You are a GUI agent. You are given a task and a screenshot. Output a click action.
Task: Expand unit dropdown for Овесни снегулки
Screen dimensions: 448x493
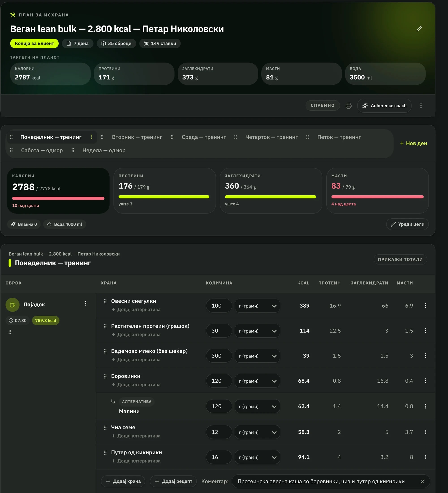click(257, 306)
